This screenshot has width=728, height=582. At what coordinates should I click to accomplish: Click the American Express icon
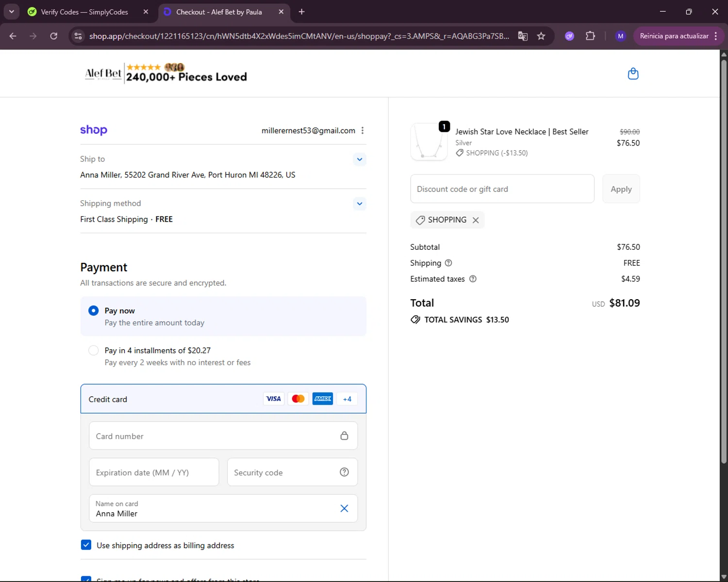pos(323,399)
